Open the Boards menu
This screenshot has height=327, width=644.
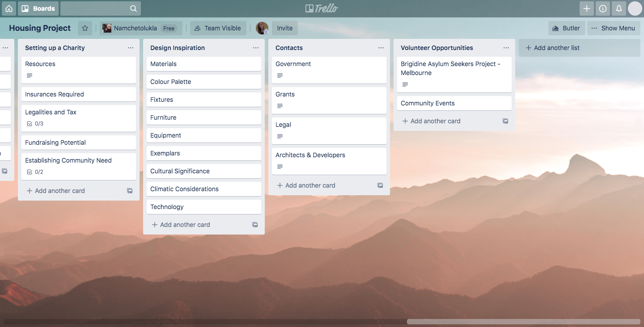[38, 8]
